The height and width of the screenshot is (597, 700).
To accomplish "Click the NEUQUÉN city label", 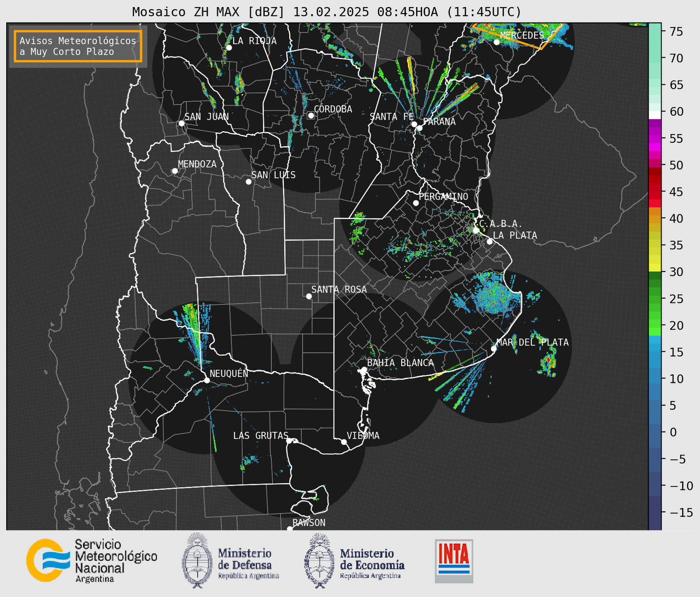I will [229, 373].
